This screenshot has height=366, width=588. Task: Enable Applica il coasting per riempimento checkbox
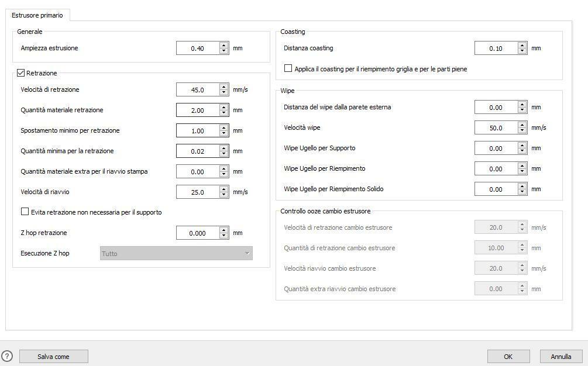point(288,68)
